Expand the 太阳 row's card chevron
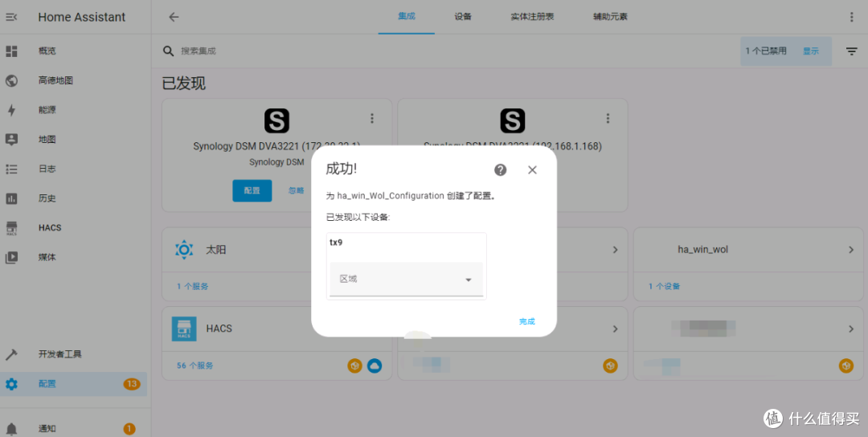 [x=615, y=250]
